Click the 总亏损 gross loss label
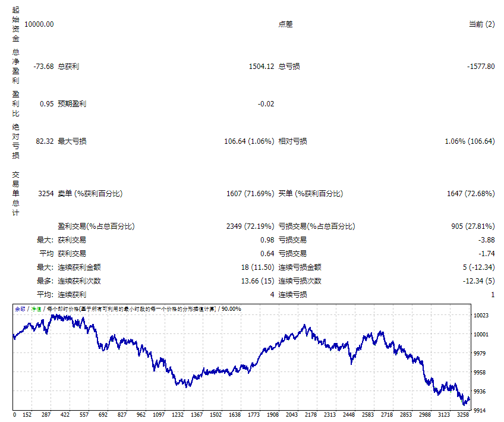504x422 pixels. point(289,66)
